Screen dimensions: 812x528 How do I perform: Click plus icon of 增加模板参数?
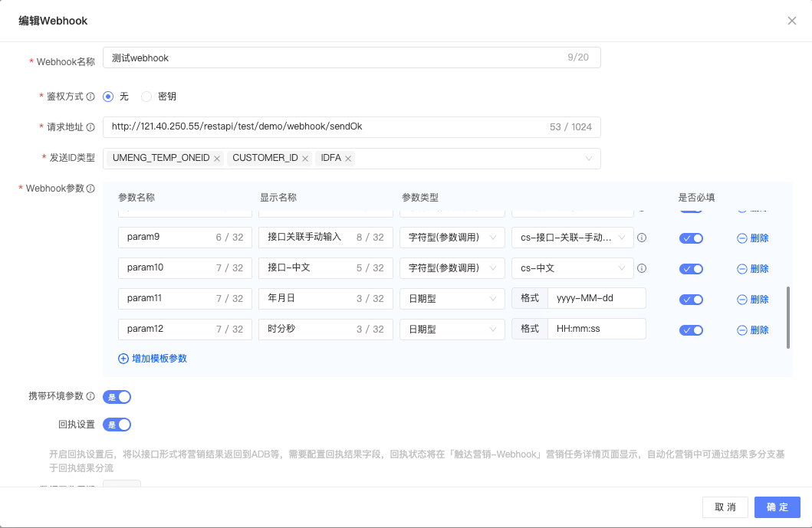(123, 359)
